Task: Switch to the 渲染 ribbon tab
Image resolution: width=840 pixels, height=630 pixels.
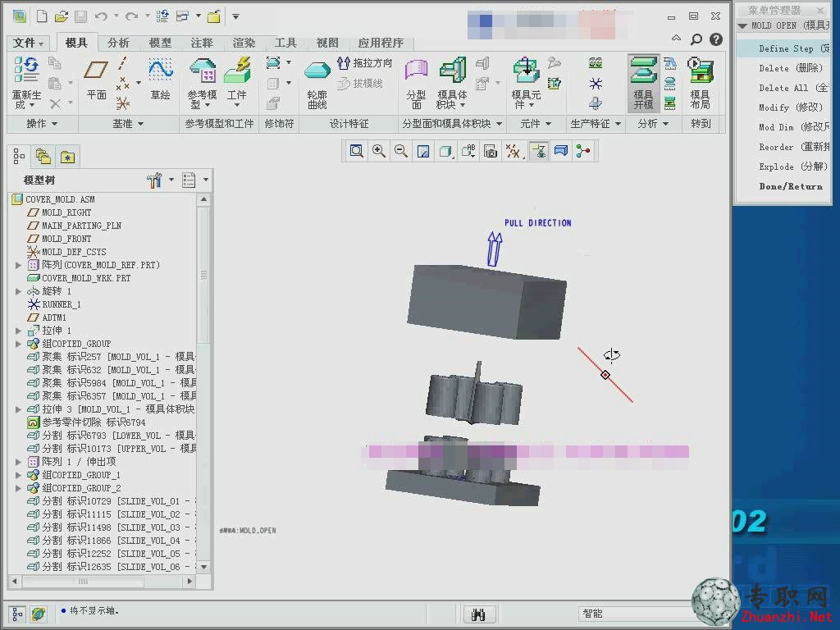Action: [244, 43]
